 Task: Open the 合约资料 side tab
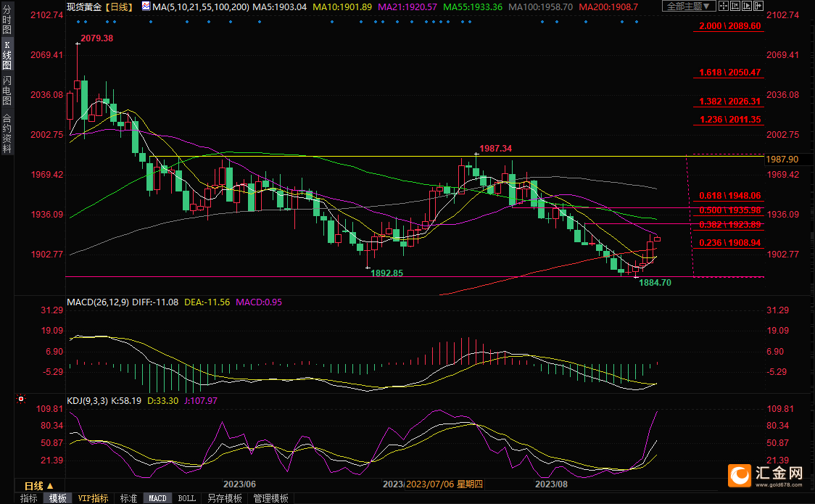[7, 133]
